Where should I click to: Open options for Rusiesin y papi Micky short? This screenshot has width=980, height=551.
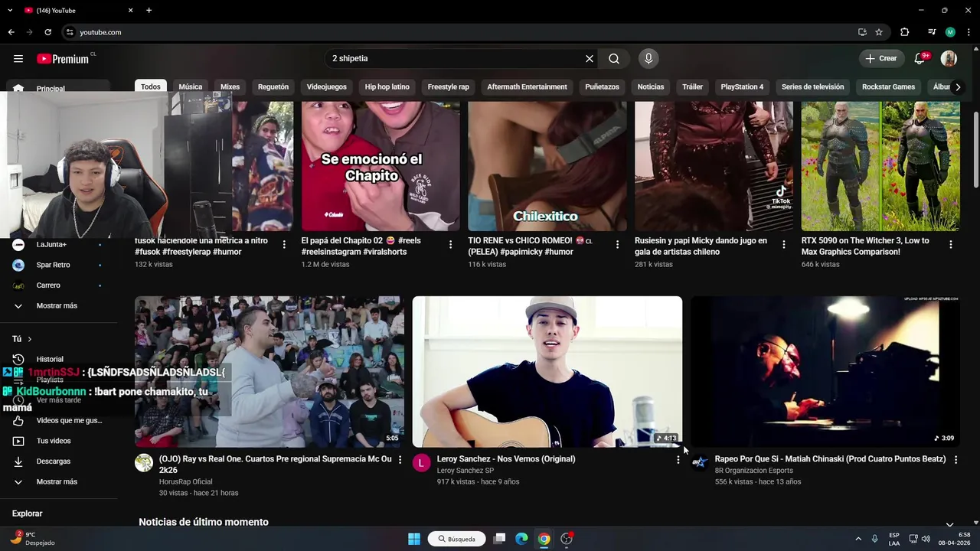pyautogui.click(x=783, y=245)
